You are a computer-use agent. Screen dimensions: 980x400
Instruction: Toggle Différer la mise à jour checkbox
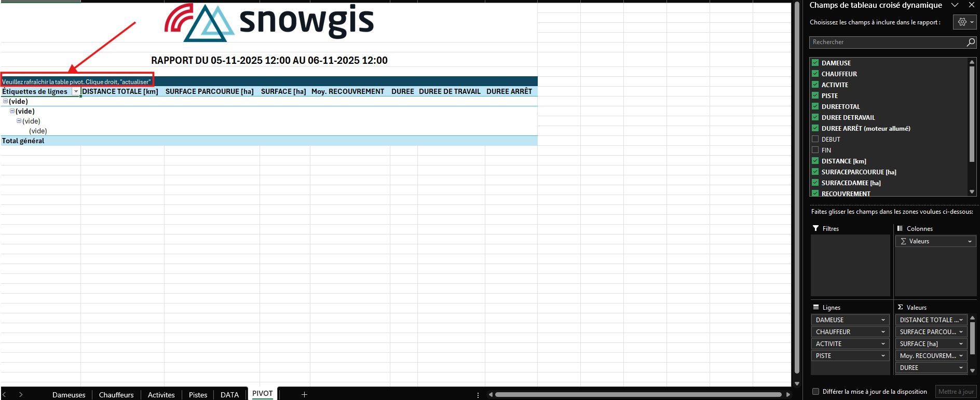pos(816,392)
